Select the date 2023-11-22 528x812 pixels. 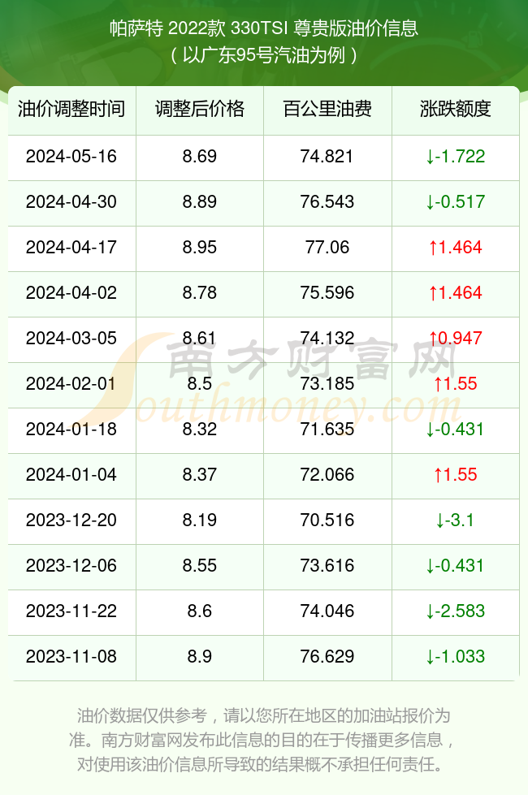tap(71, 611)
